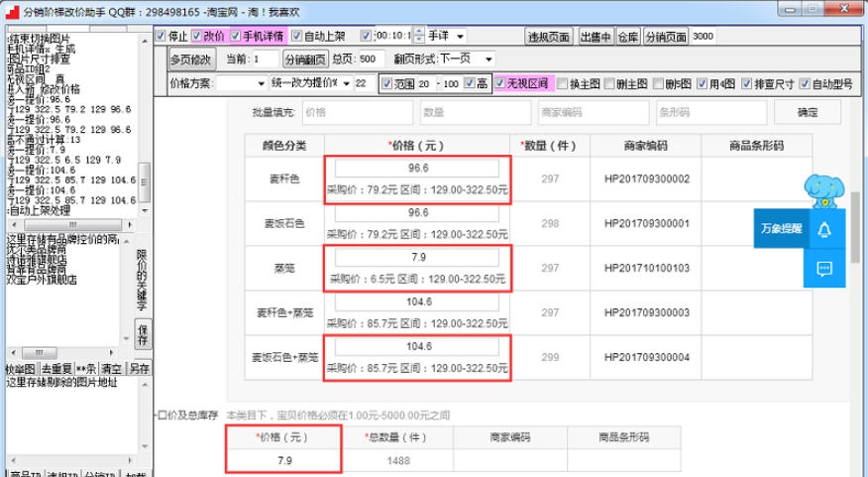Click the 出售中 button
This screenshot has width=868, height=477.
click(x=596, y=37)
